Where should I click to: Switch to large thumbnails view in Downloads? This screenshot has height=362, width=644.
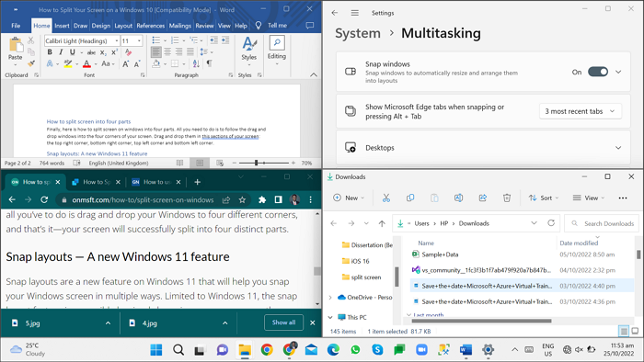(x=635, y=331)
